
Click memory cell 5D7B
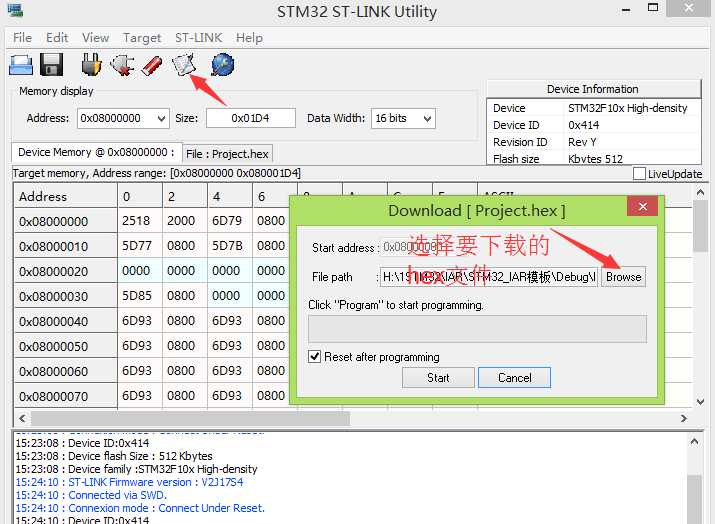230,246
